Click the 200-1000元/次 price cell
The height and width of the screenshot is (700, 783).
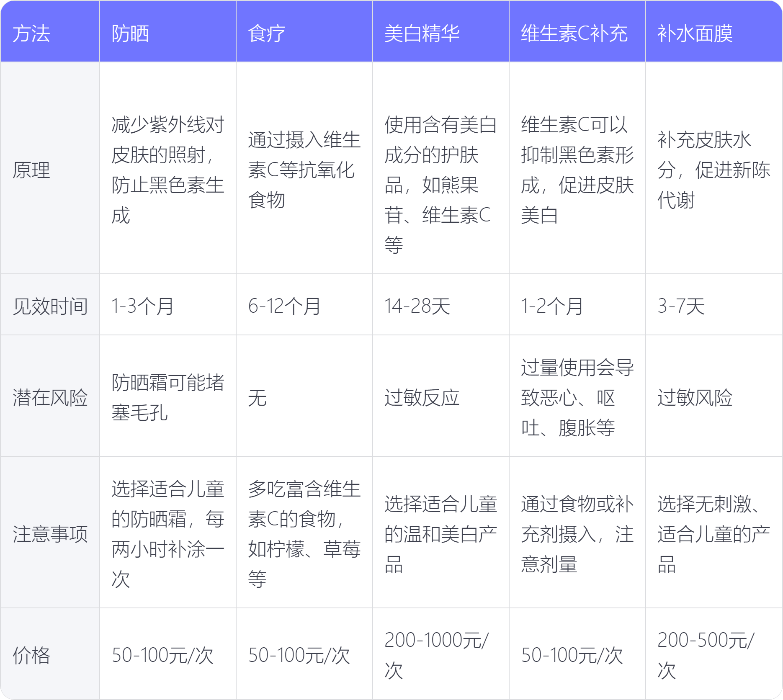436,655
